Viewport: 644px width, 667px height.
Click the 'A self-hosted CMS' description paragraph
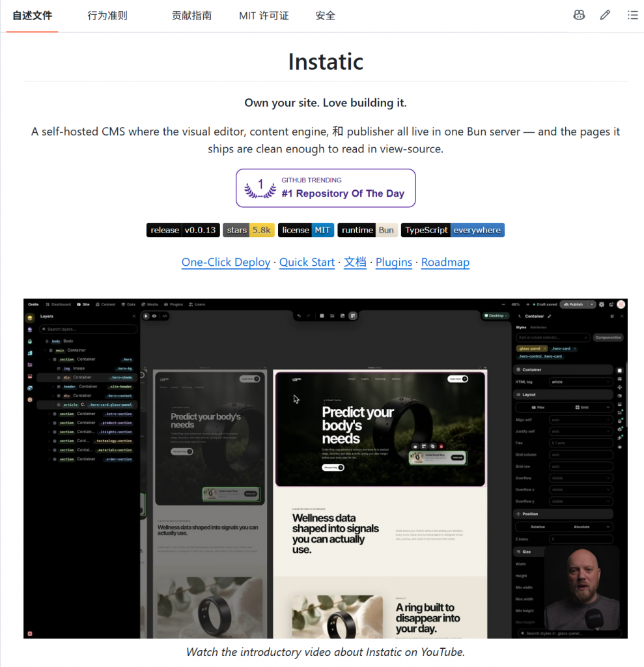326,140
